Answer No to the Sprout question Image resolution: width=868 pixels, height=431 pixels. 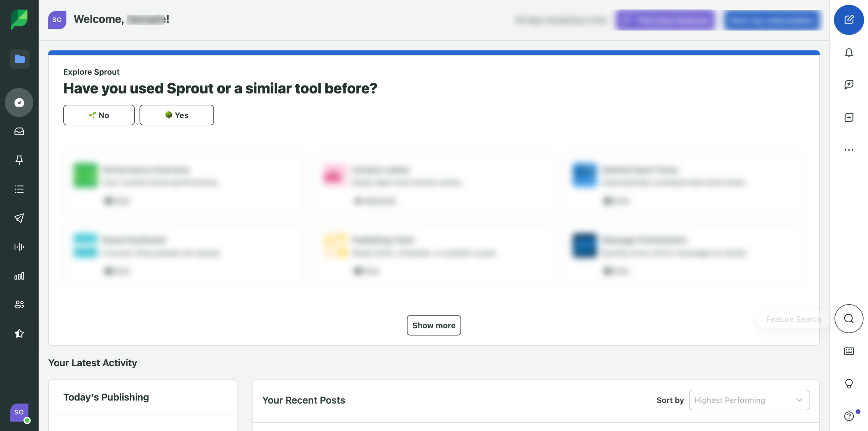(99, 115)
